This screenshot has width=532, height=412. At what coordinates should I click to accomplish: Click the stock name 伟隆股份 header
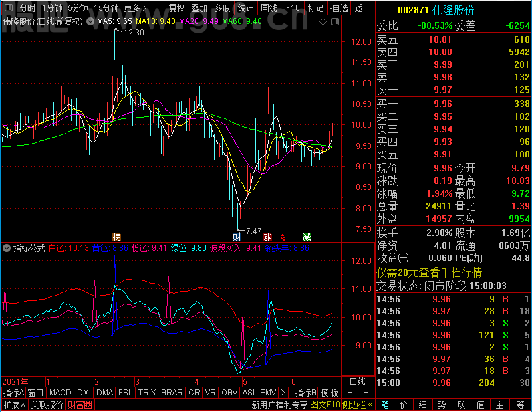tap(453, 10)
